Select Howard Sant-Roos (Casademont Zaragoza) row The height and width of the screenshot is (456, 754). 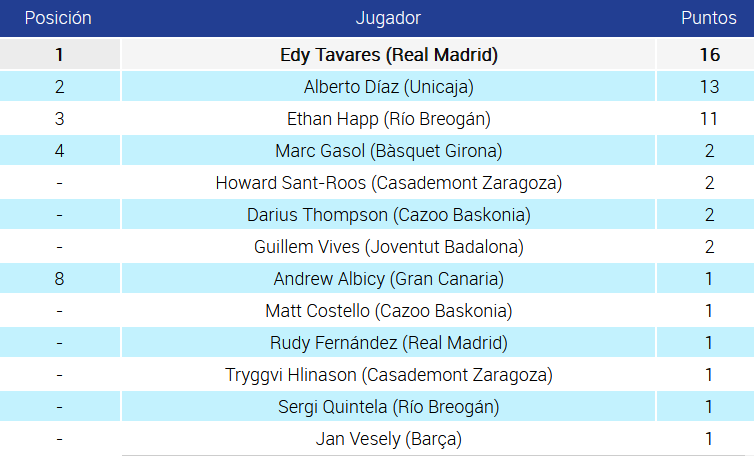pyautogui.click(x=388, y=183)
